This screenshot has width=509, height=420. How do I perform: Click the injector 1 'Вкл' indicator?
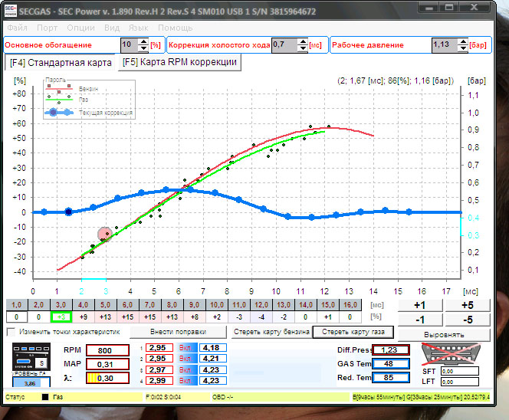[187, 348]
